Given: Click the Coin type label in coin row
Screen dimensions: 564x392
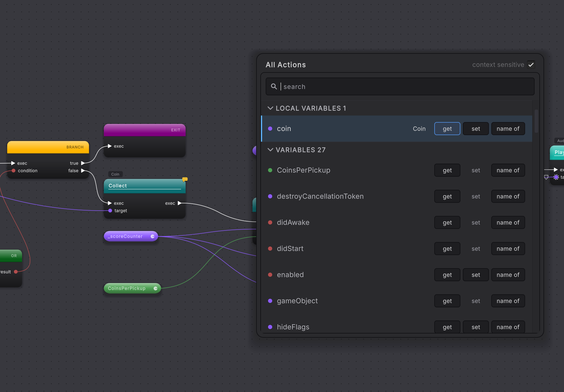Looking at the screenshot, I should [419, 129].
